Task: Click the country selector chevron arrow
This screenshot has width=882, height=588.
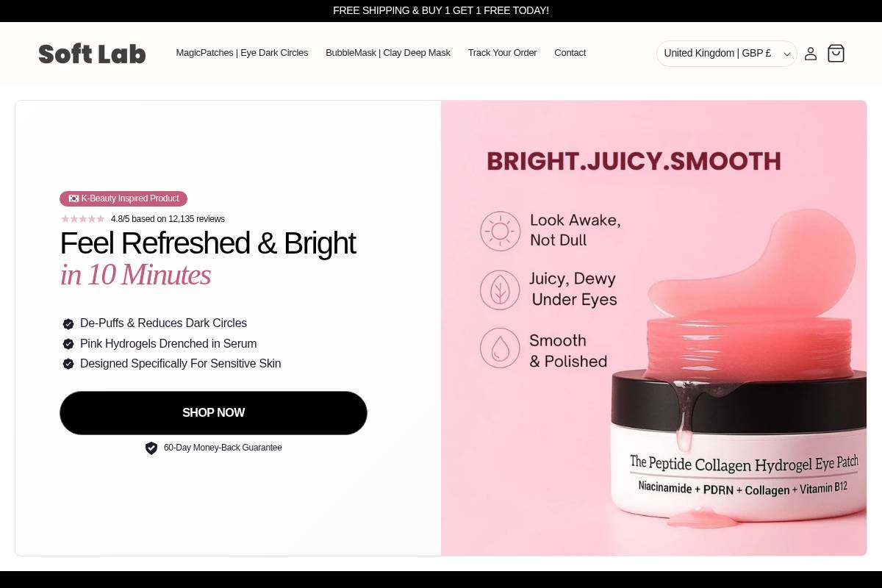Action: [786, 54]
